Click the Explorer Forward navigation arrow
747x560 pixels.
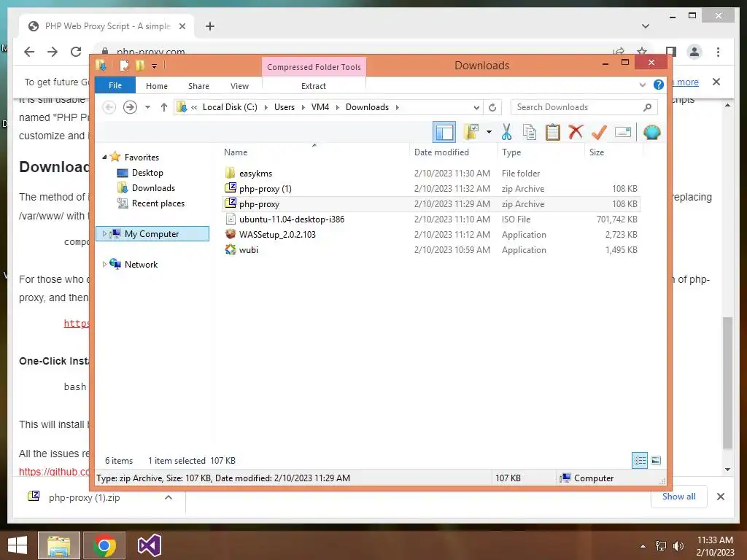[x=130, y=107]
